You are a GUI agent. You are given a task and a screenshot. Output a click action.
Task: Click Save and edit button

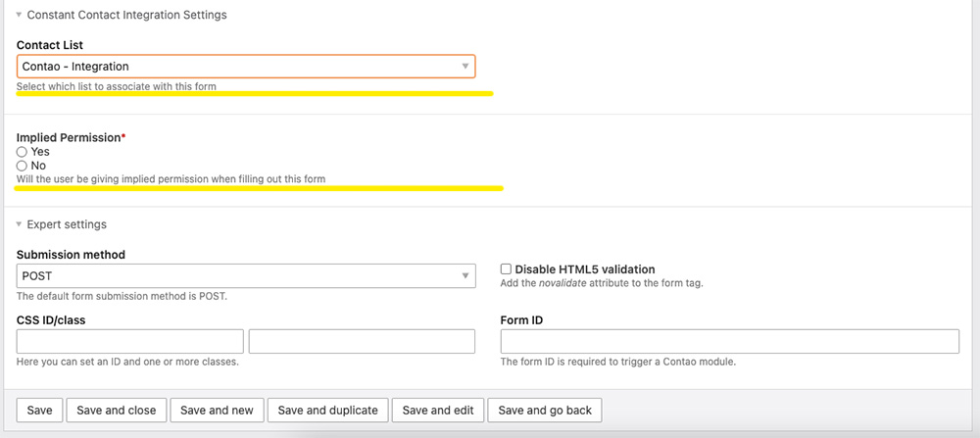pos(438,411)
